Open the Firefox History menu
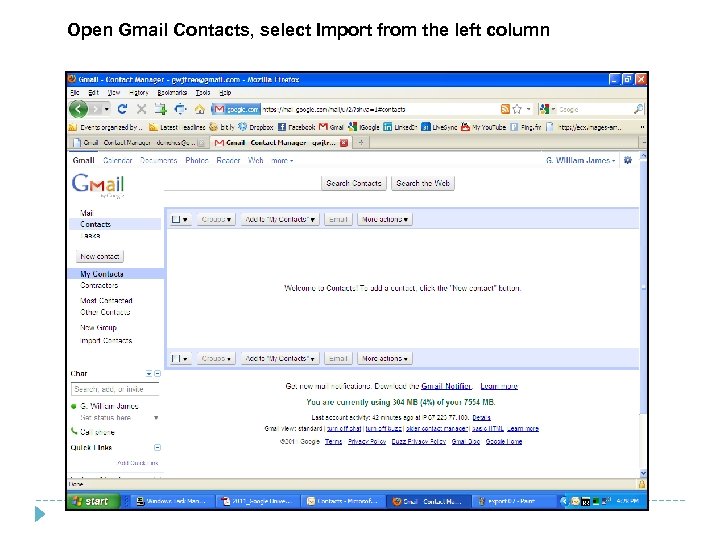The width and height of the screenshot is (720, 540). click(139, 92)
